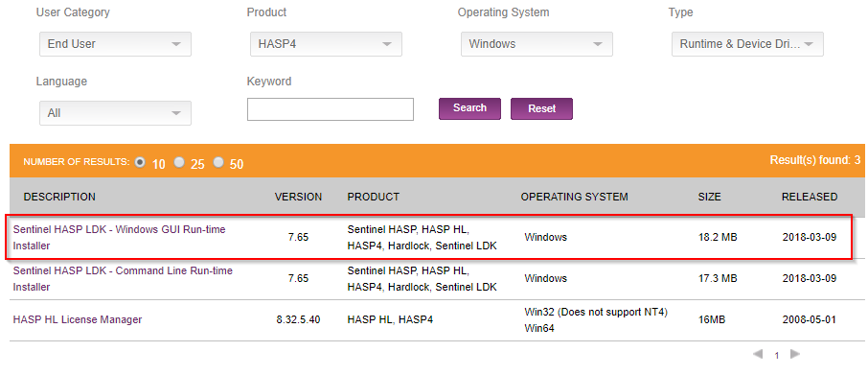Click the Search button

click(x=469, y=108)
